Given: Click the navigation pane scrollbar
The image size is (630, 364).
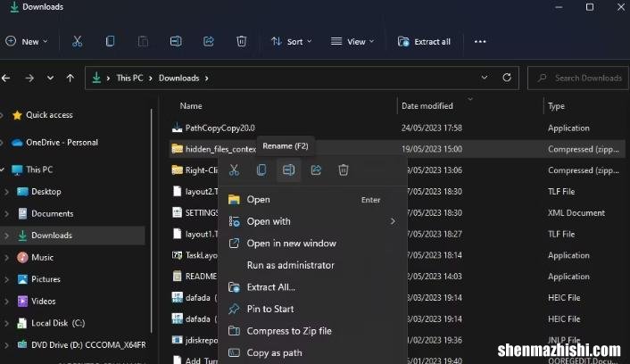Looking at the screenshot, I should (x=152, y=221).
